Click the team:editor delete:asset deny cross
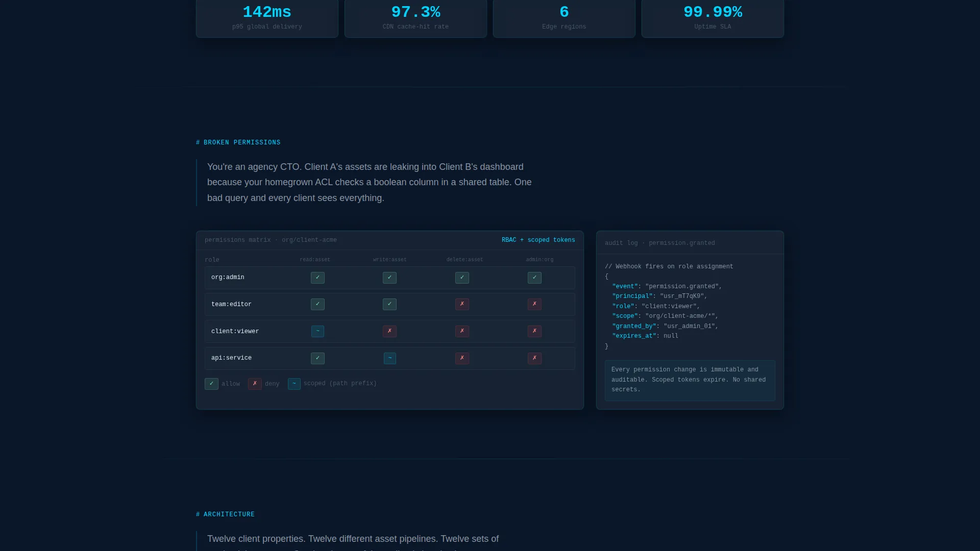 (462, 304)
